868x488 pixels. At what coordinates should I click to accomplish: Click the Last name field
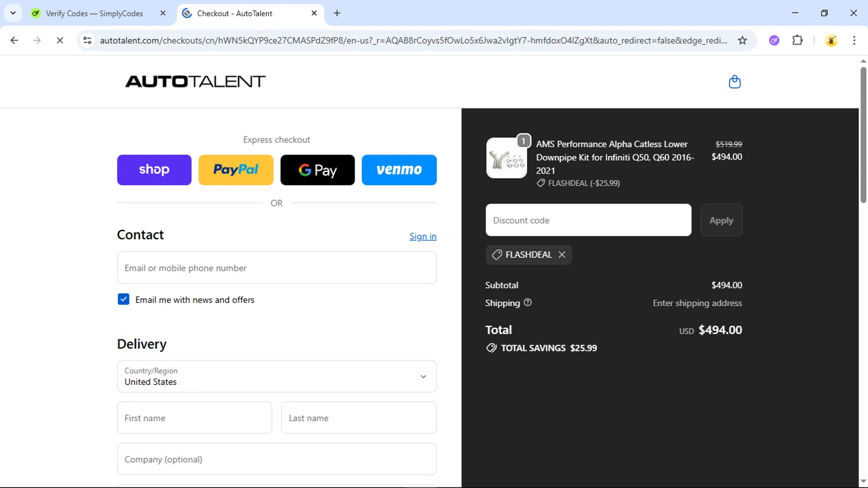359,417
